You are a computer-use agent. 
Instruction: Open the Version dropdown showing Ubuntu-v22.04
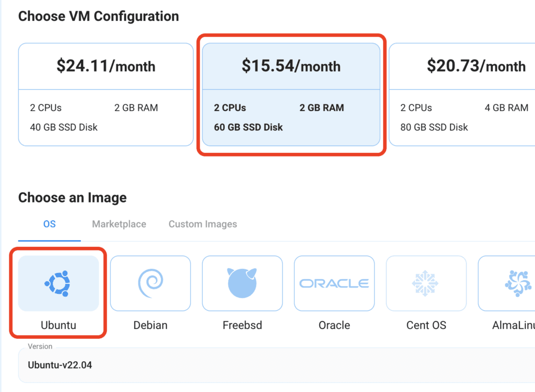tap(277, 365)
